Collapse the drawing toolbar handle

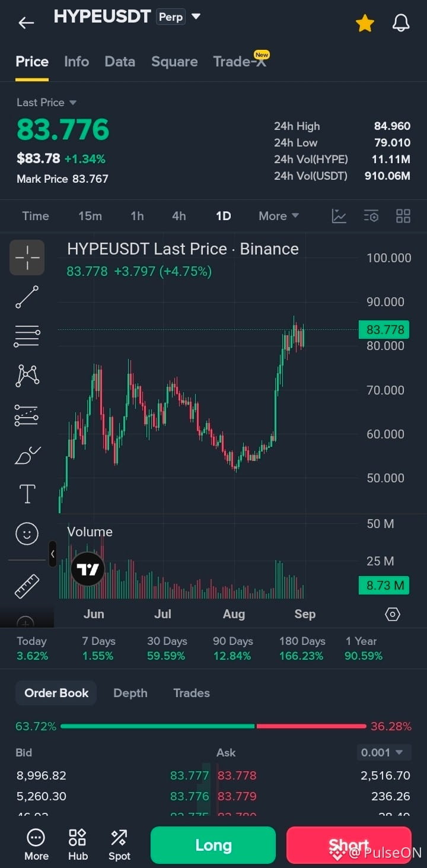[52, 554]
